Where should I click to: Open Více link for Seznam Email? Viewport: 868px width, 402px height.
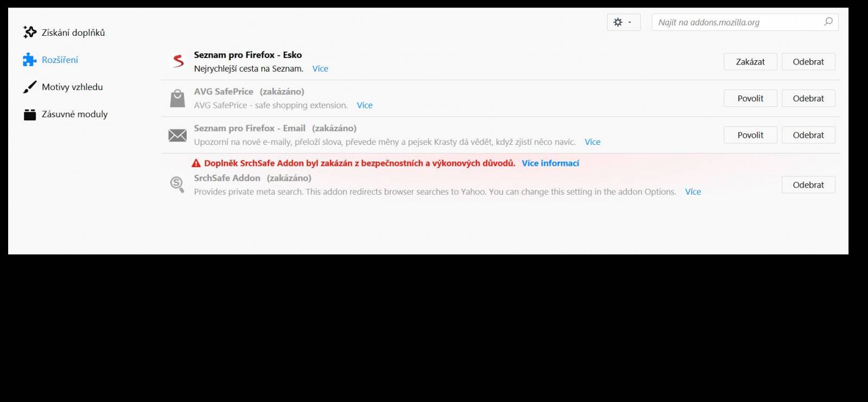(x=592, y=142)
